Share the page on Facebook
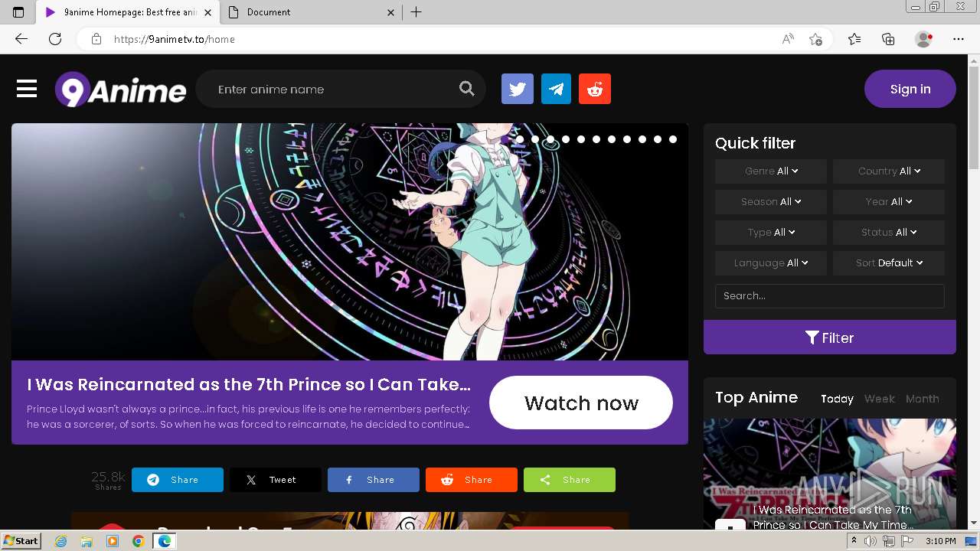Screen dimensions: 980x551 coord(374,480)
